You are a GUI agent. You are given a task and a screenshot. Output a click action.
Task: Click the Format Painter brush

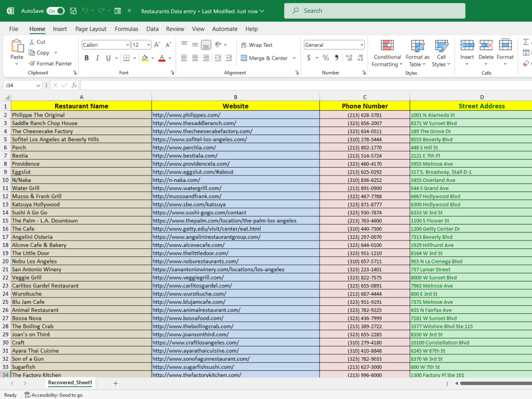(x=32, y=63)
